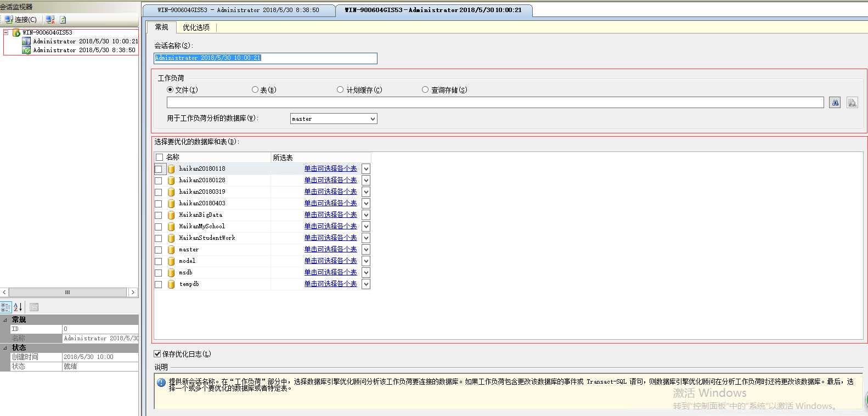Viewport: 868px width, 416px height.
Task: Check the HaikanMySchool database checkbox
Action: (159, 227)
